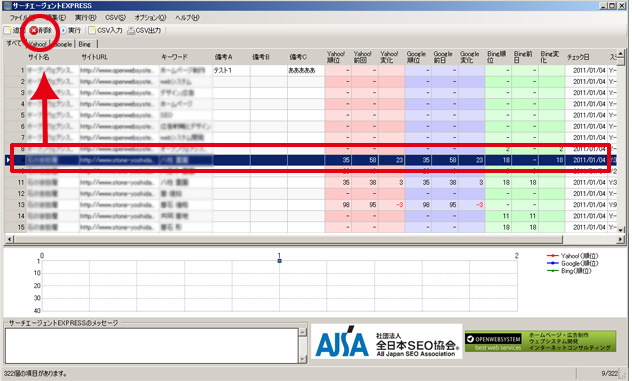Click the grid's horizontal scrollbar thumb
This screenshot has width=632, height=381.
click(x=288, y=239)
